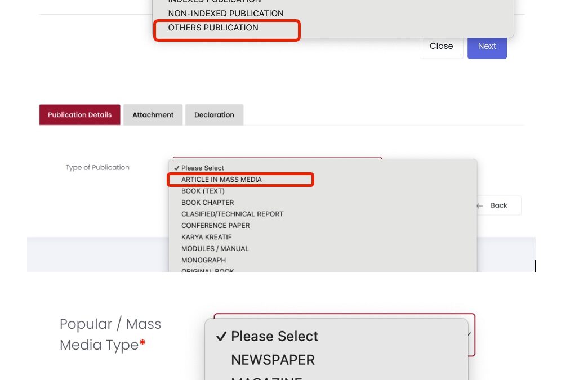Select CONFERENCE PAPER publication type
The height and width of the screenshot is (380, 588).
pyautogui.click(x=216, y=225)
